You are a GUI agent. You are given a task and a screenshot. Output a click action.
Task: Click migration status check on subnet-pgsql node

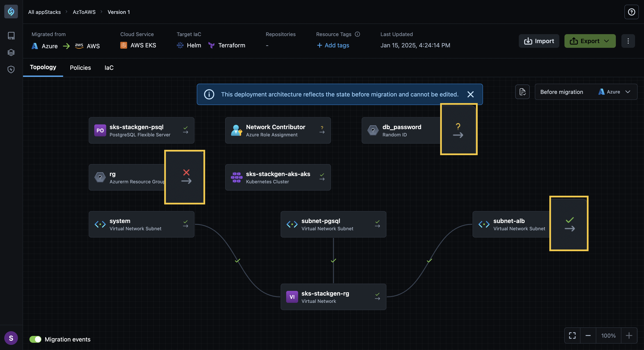point(377,222)
